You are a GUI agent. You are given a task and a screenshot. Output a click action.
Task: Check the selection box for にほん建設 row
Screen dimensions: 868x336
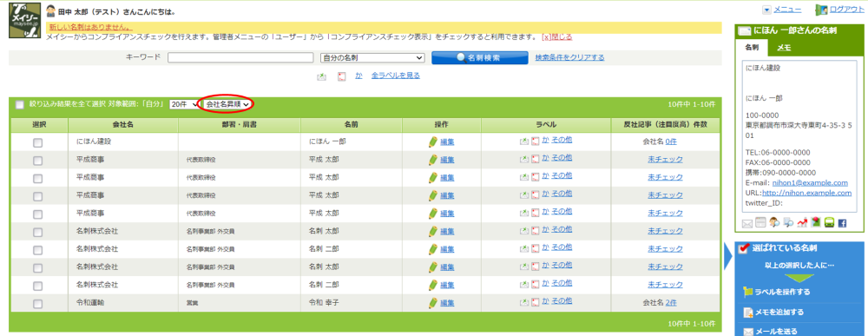click(37, 142)
